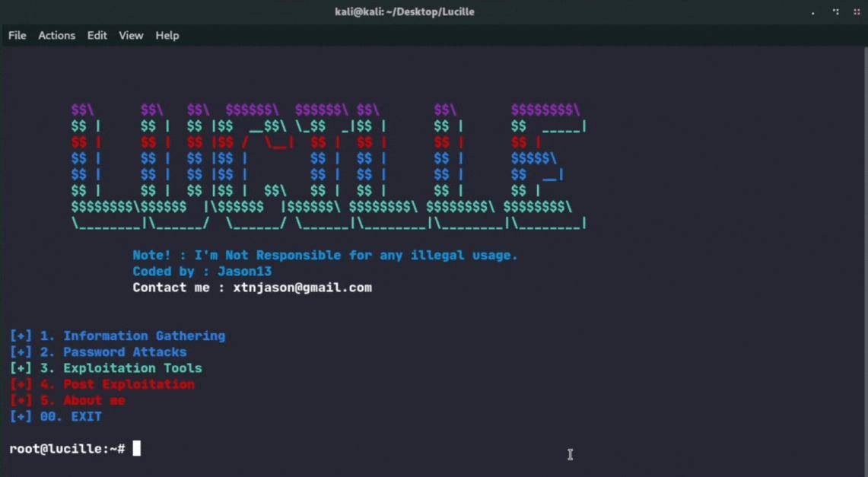This screenshot has width=868, height=477.
Task: Click the 'Note! : I'm Not Responsible' line
Action: click(325, 255)
